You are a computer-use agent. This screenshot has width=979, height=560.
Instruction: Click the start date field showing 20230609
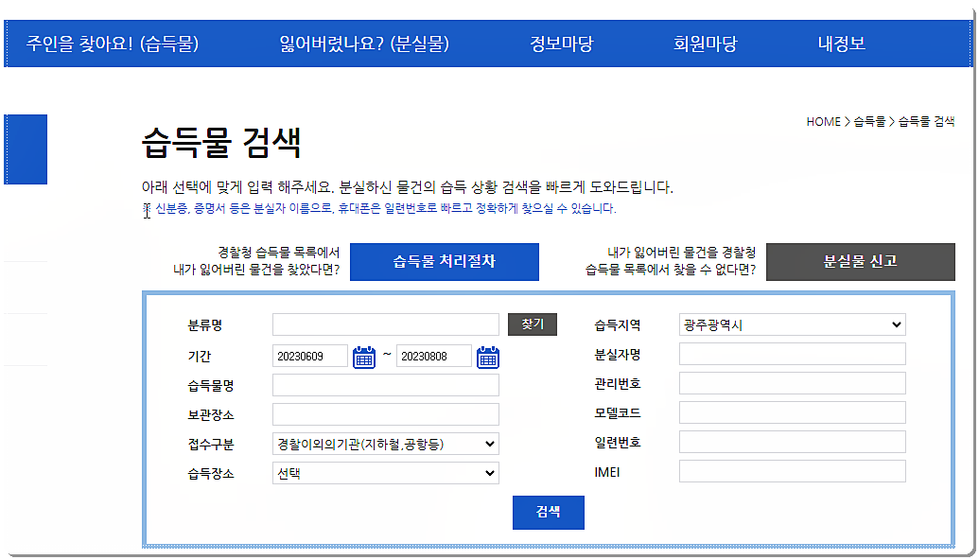click(x=311, y=356)
